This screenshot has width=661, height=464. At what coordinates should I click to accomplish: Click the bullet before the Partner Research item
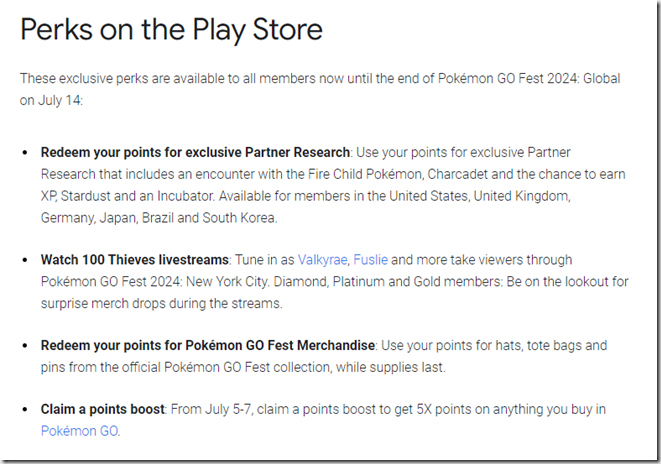(25, 153)
